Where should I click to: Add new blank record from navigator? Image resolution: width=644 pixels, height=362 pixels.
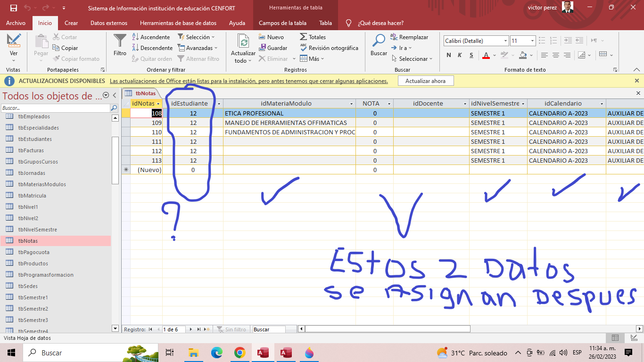(206, 329)
